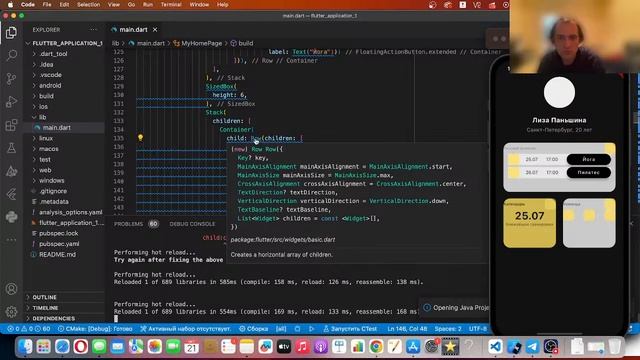Open the Source Control view
Screen dimensions: 640x360
pyautogui.click(x=11, y=78)
